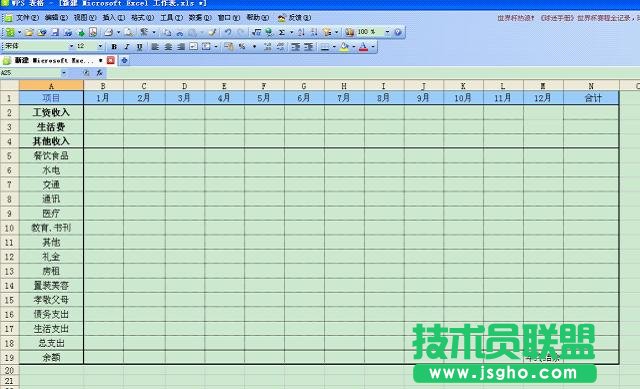This screenshot has height=389, width=640.
Task: Click the Decrease Indent icon
Action: [296, 47]
